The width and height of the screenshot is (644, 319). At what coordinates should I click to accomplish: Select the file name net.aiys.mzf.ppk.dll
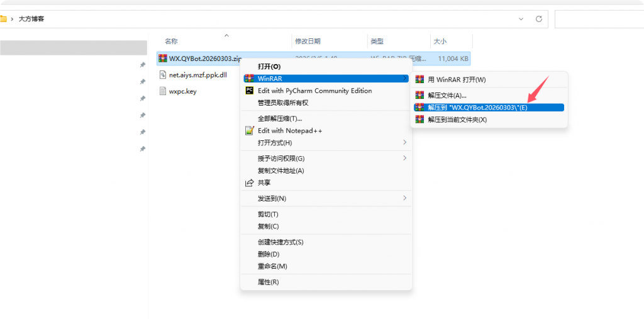pos(198,75)
